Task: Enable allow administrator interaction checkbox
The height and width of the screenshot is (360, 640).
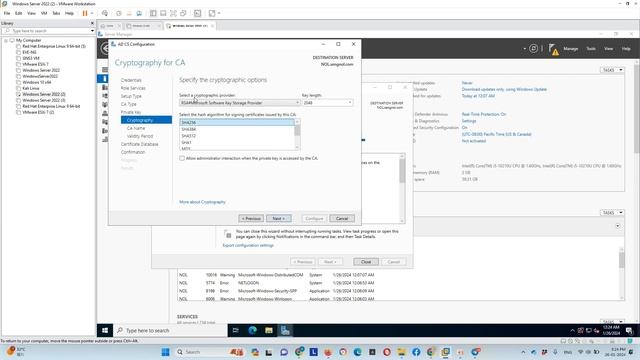Action: [x=182, y=158]
